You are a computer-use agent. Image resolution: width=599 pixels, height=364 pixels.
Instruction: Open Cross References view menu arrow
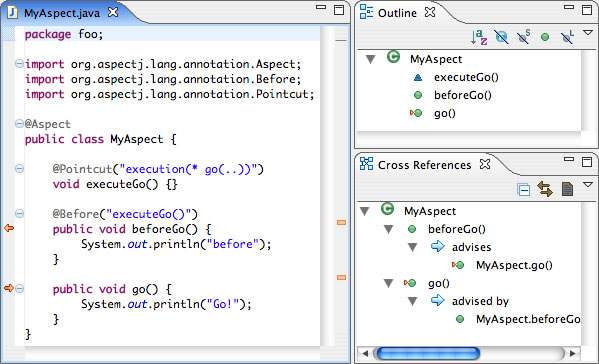[588, 185]
